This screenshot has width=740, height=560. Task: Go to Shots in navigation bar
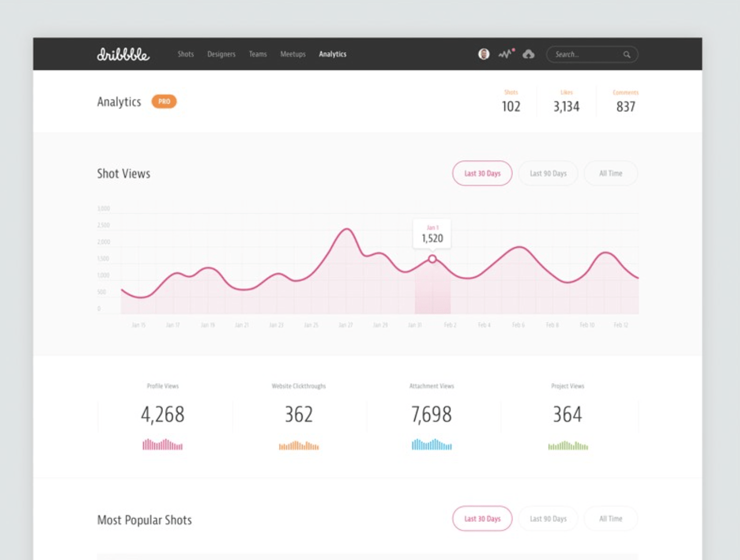(x=186, y=54)
